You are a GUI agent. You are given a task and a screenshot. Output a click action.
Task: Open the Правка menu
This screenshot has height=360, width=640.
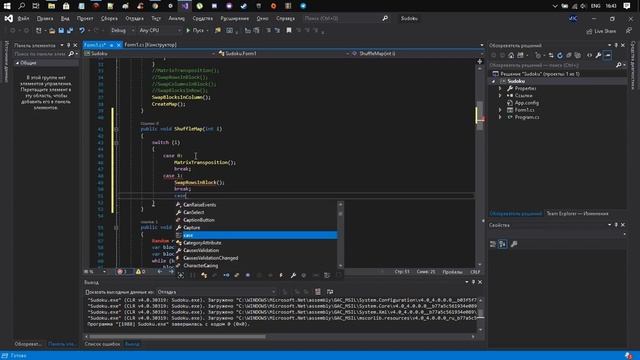(x=45, y=18)
